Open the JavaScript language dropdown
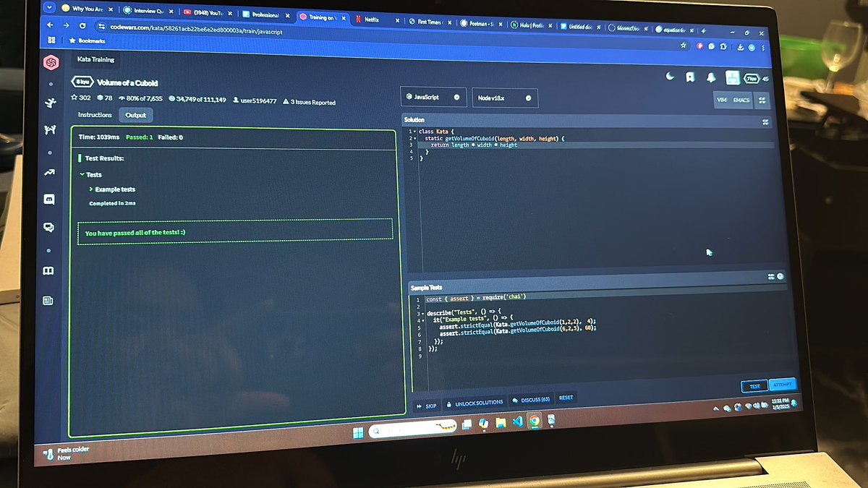Viewport: 868px width, 488px height. point(433,97)
